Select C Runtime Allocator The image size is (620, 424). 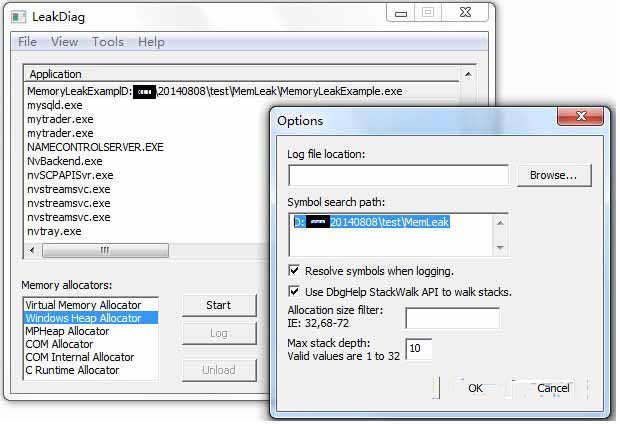click(91, 370)
